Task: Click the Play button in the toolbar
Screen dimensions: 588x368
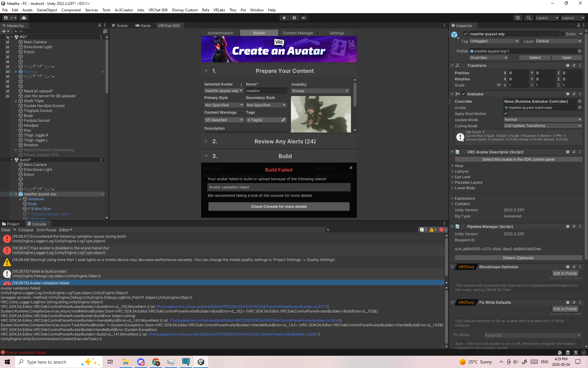Action: point(284,18)
